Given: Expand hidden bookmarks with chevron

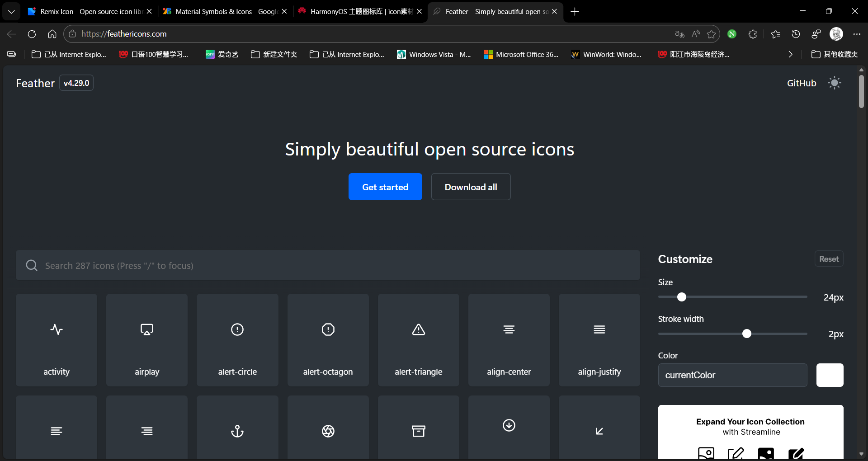Looking at the screenshot, I should point(790,54).
